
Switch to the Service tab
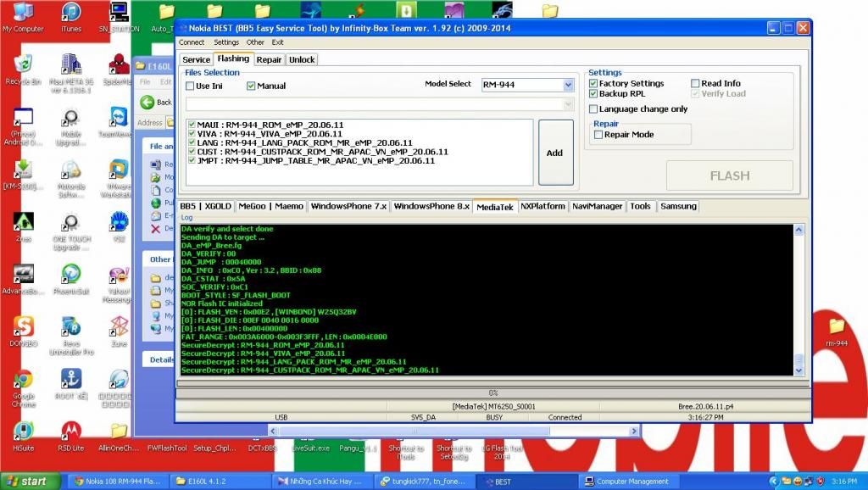coord(196,60)
